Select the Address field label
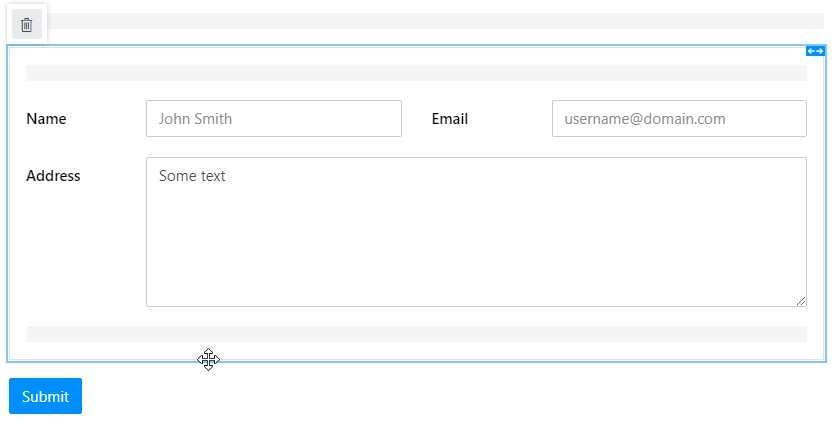This screenshot has height=430, width=837. [x=53, y=176]
